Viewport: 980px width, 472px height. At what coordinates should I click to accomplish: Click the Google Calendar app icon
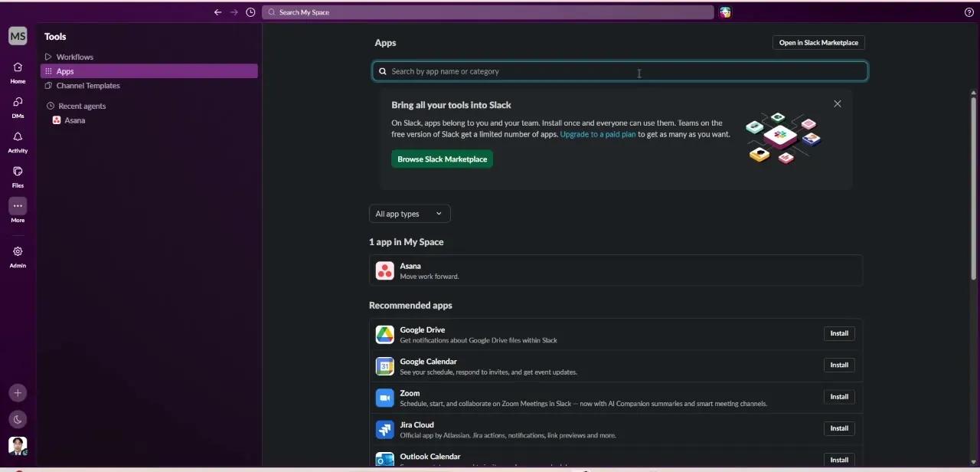pos(385,366)
